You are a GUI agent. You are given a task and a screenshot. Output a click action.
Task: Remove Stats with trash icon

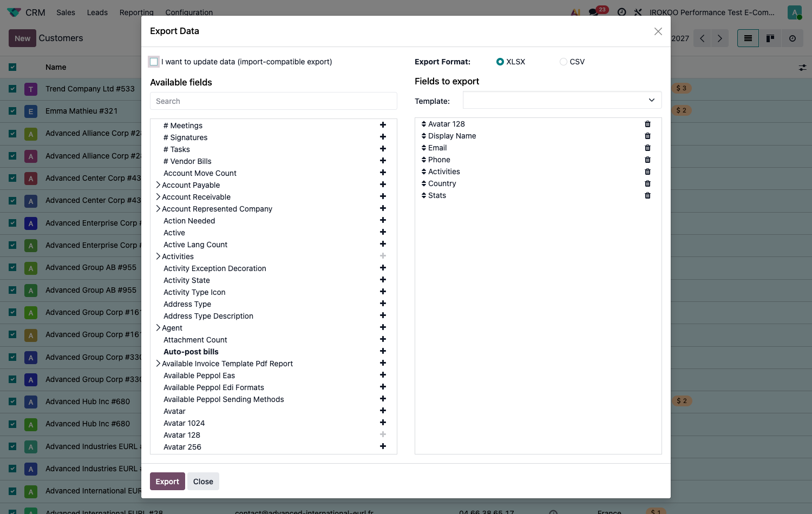click(647, 195)
